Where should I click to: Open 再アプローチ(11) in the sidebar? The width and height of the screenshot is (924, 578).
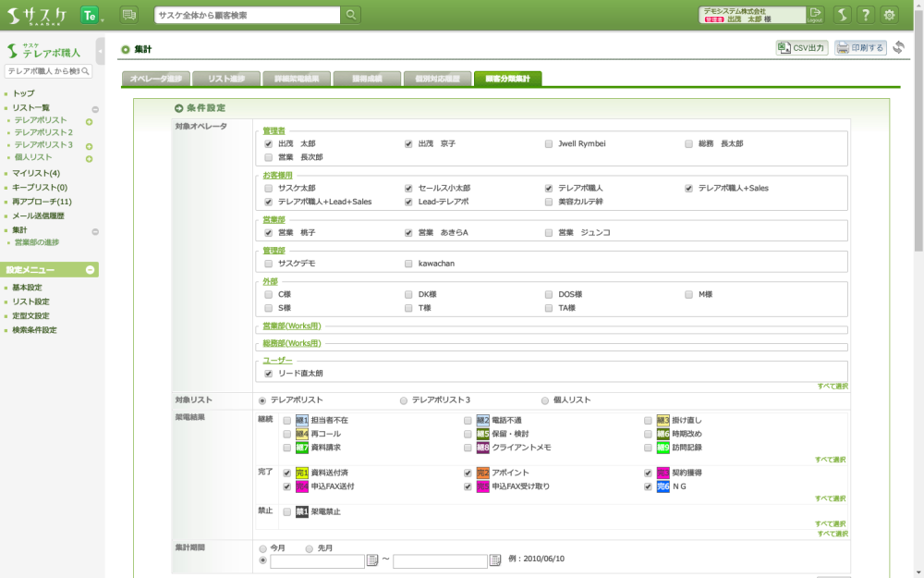42,202
